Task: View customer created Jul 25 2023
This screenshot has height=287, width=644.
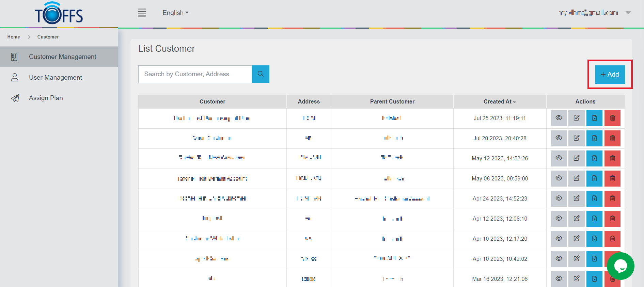Action: [559, 118]
